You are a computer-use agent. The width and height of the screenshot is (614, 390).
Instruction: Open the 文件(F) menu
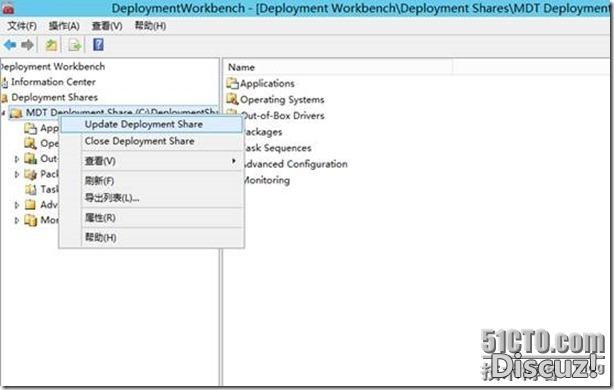(22, 26)
